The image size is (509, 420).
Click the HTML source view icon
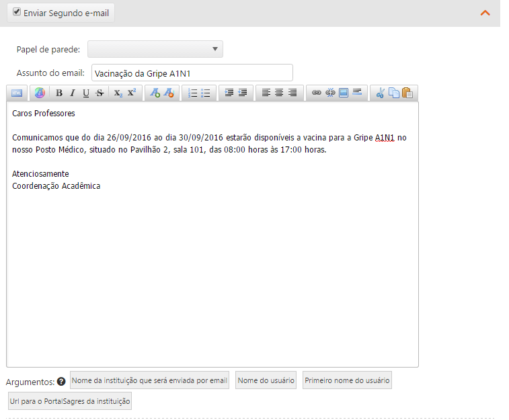(17, 93)
